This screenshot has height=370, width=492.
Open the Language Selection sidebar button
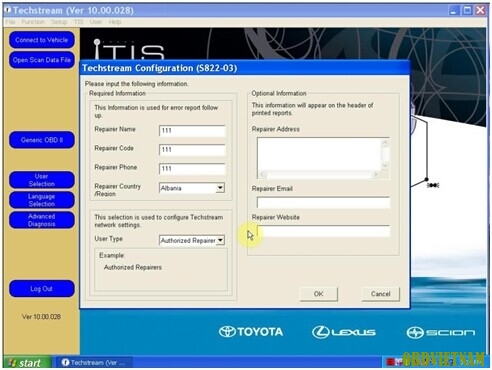point(42,200)
